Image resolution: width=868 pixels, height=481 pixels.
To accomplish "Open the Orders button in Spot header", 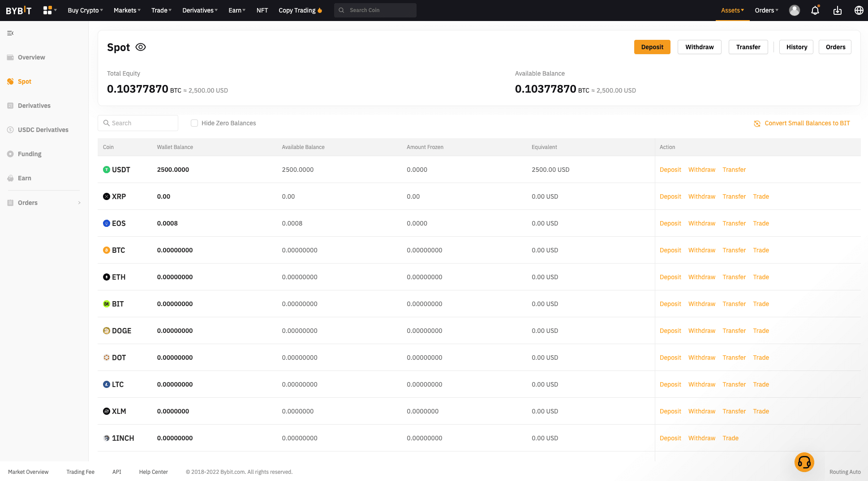I will point(835,47).
